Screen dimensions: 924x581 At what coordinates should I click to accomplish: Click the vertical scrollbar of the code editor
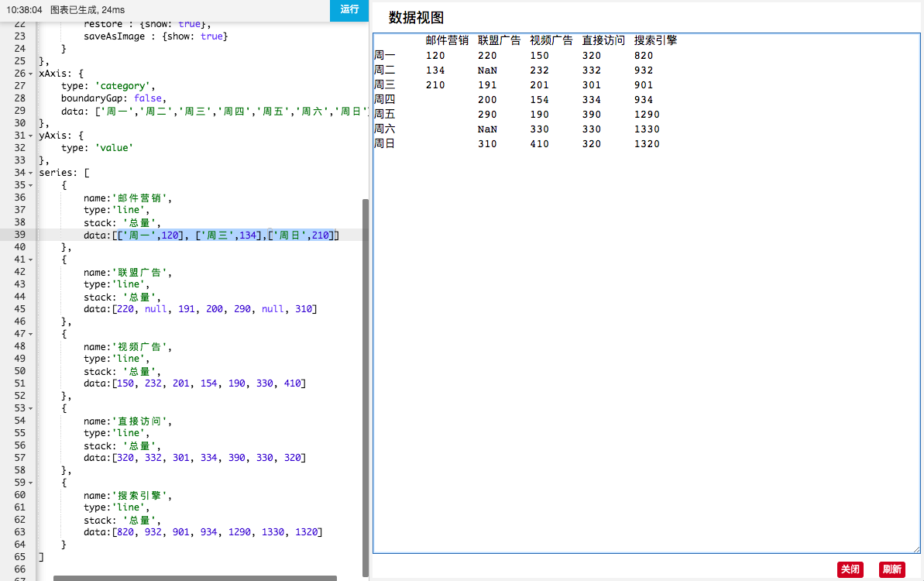pos(366,388)
